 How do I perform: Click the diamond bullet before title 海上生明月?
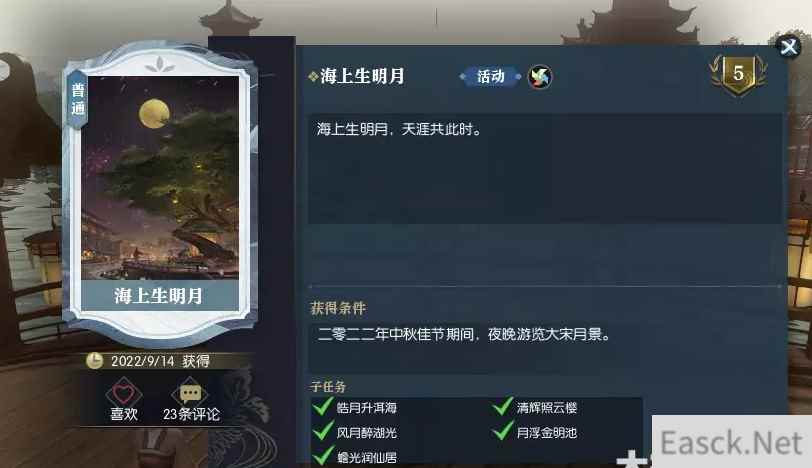coord(313,77)
